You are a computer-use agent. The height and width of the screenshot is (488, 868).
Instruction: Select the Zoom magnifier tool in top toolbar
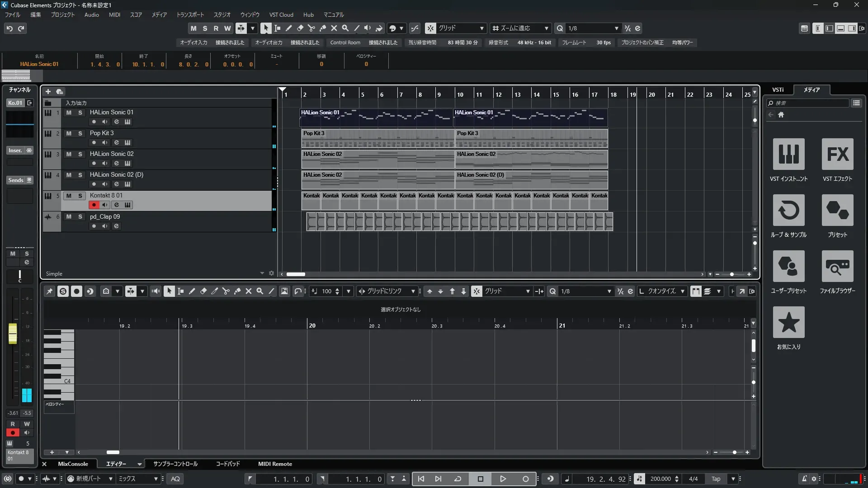pos(345,28)
